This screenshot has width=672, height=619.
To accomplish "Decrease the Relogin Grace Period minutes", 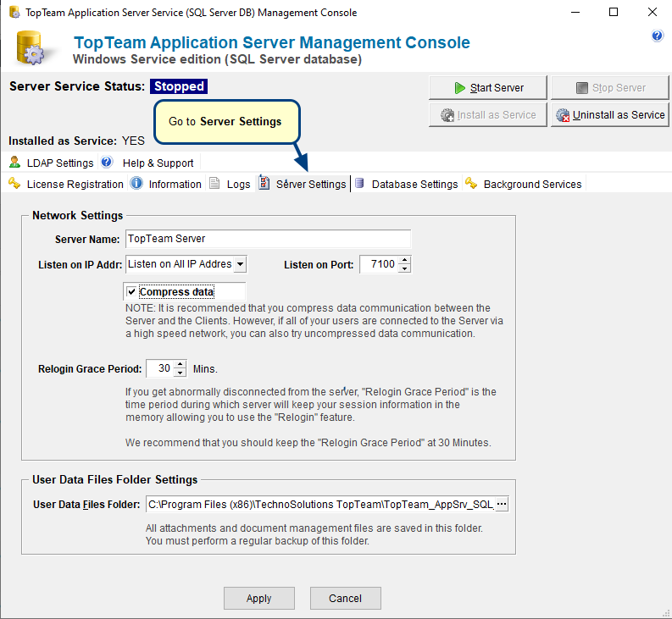I will pyautogui.click(x=180, y=373).
